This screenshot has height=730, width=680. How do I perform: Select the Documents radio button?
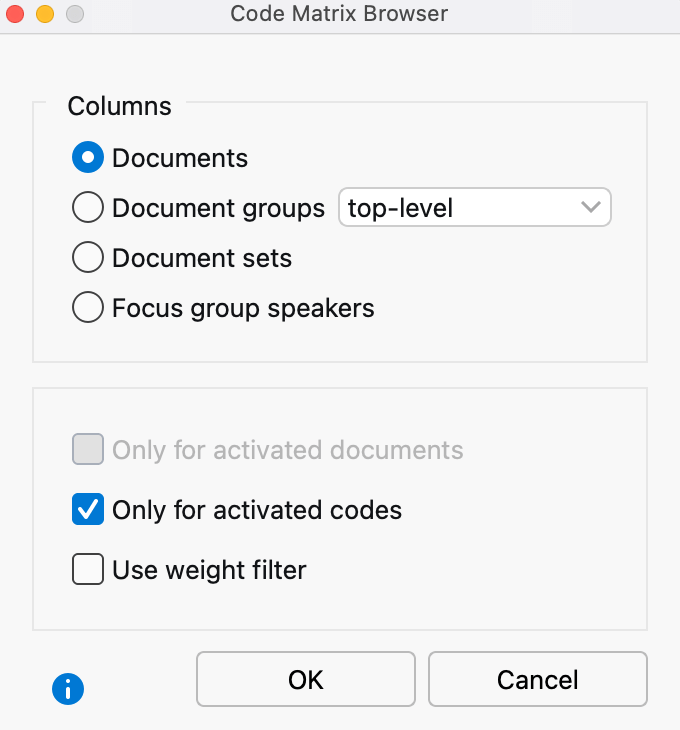88,157
